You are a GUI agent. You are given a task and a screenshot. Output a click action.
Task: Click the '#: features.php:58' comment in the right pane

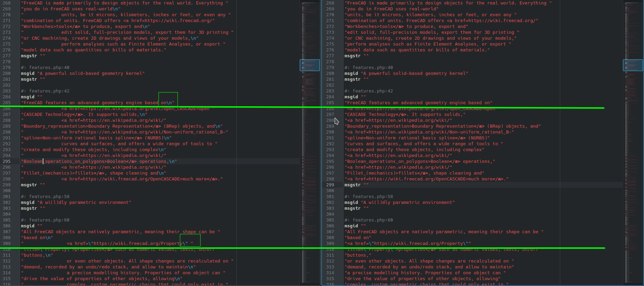369,197
